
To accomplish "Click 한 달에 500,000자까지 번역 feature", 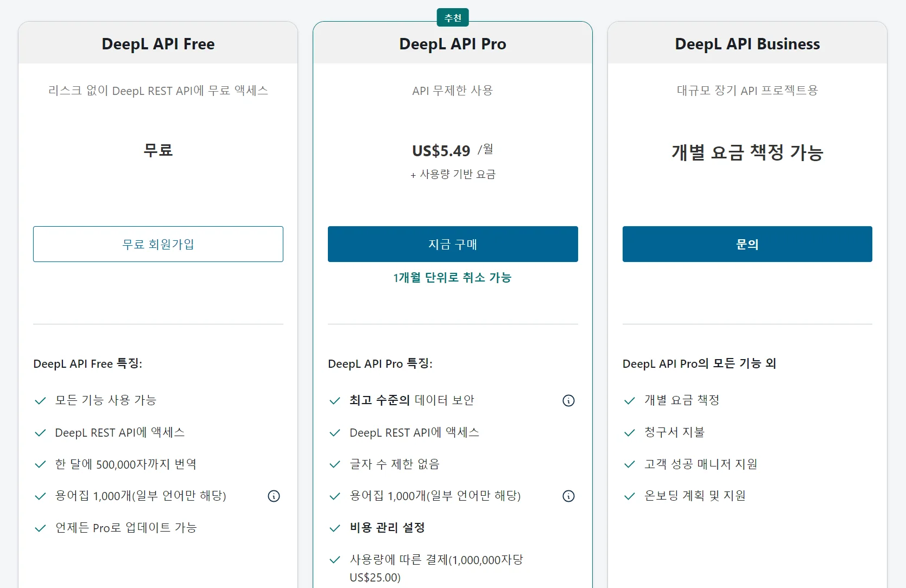I will point(126,464).
